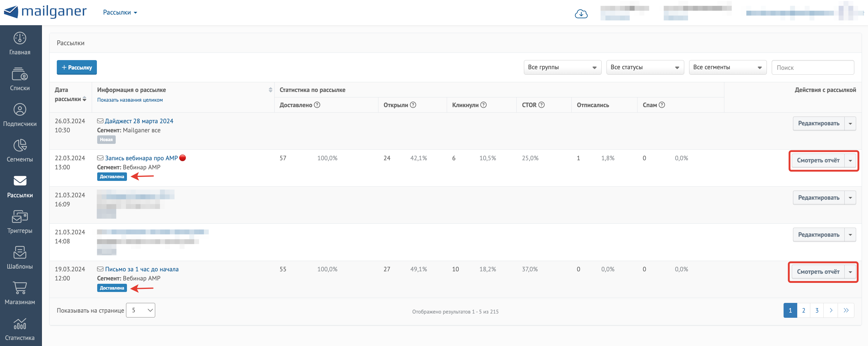Open the Все сегменты filter dropdown
868x346 pixels.
(x=727, y=67)
